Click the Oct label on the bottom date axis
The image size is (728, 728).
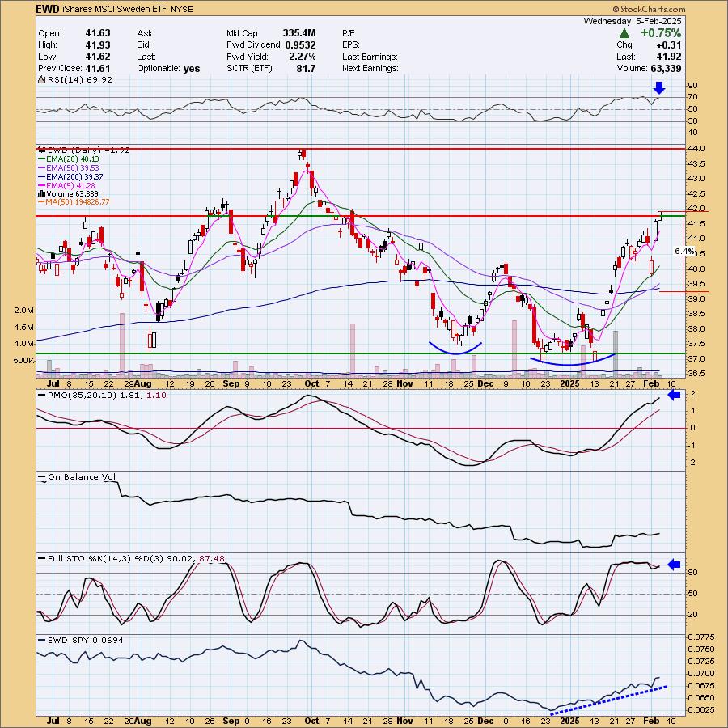(x=311, y=721)
